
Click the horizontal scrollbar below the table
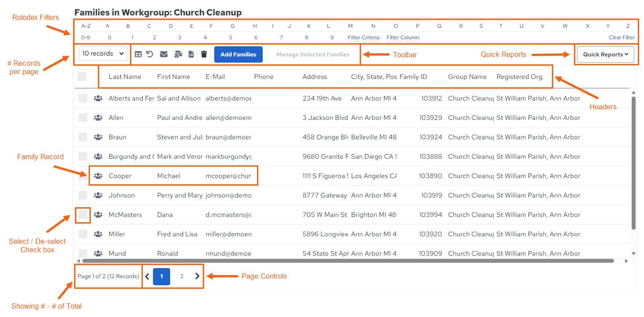tap(348, 261)
